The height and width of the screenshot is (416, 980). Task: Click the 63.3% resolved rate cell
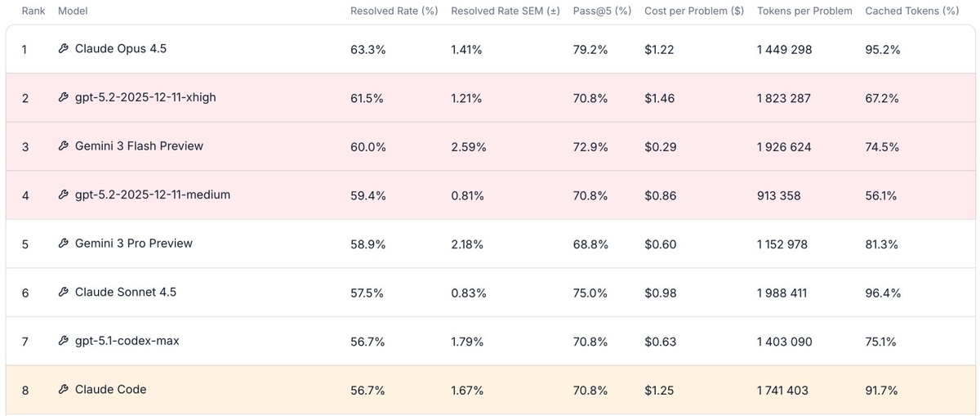click(367, 50)
